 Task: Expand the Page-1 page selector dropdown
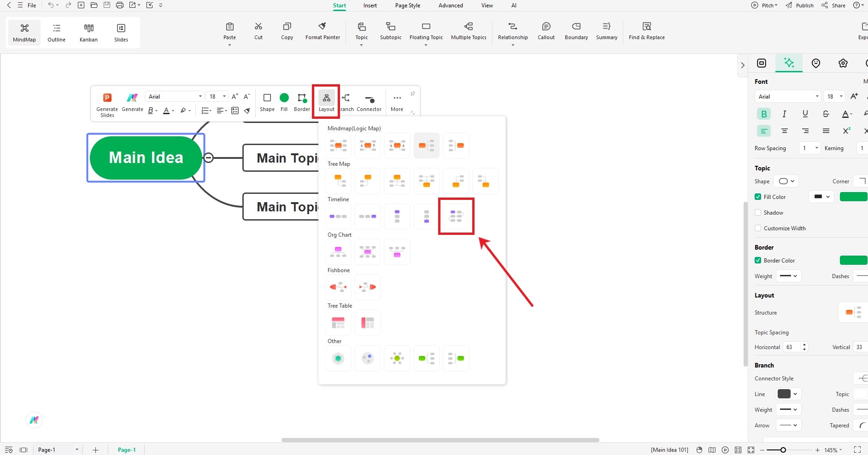(x=58, y=449)
